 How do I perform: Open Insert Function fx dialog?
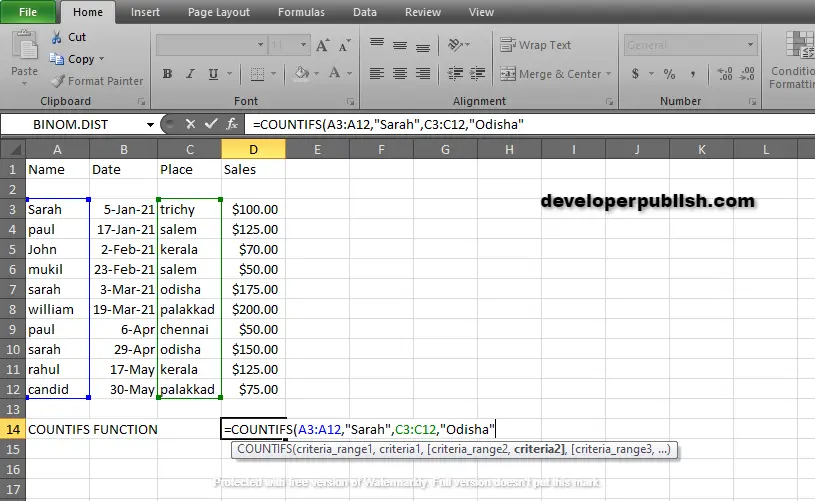[x=232, y=124]
